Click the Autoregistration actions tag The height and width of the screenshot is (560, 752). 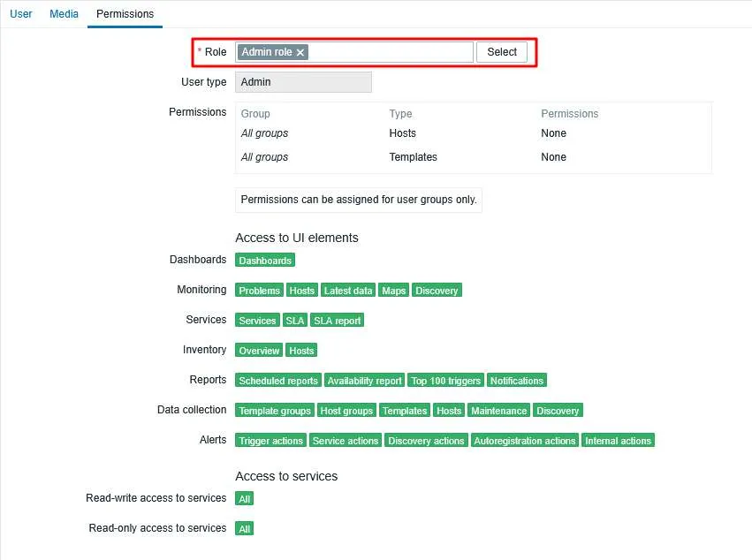(x=525, y=441)
